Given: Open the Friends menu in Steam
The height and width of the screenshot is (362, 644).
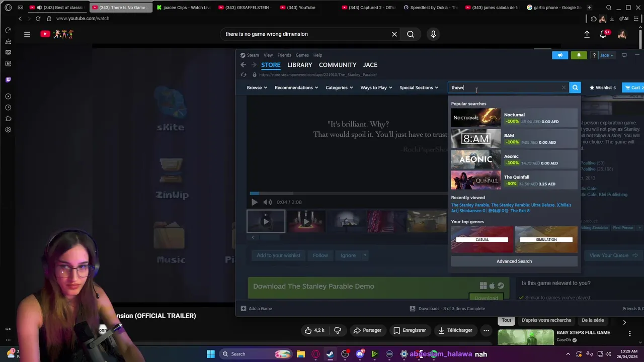Looking at the screenshot, I should [x=284, y=55].
